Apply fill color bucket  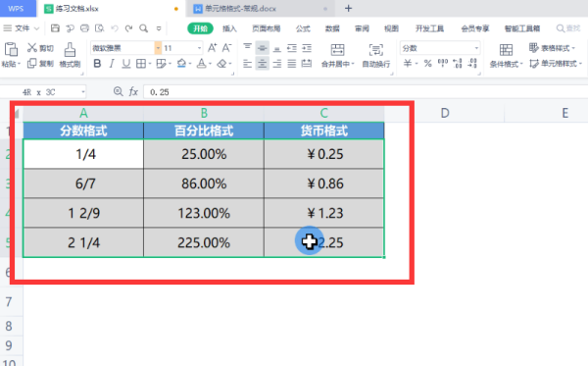[x=181, y=64]
